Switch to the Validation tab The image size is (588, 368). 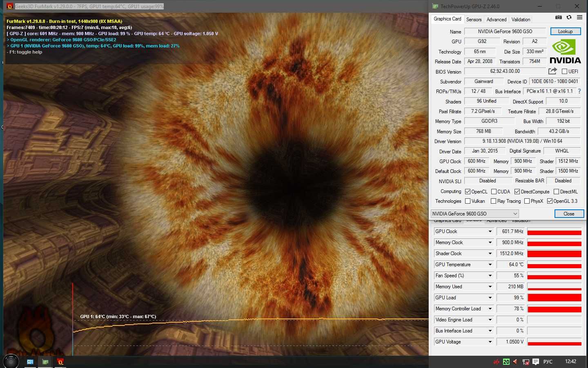coord(521,20)
